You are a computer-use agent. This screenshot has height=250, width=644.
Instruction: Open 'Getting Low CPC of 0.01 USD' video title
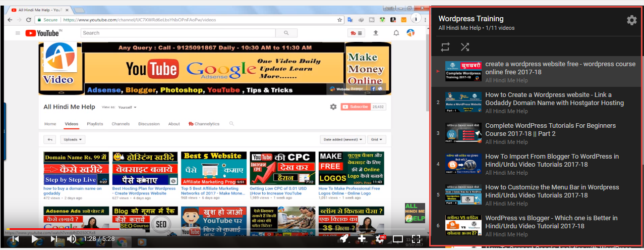[x=277, y=190]
